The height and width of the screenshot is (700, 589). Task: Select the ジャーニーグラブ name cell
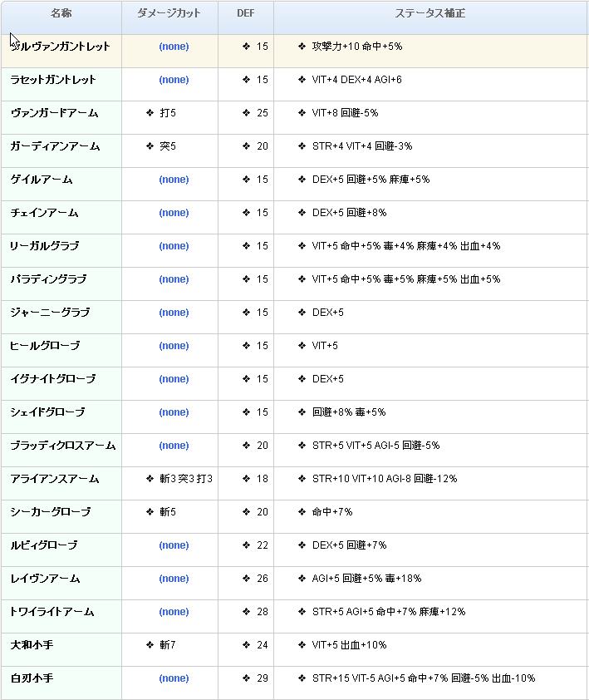pyautogui.click(x=50, y=313)
